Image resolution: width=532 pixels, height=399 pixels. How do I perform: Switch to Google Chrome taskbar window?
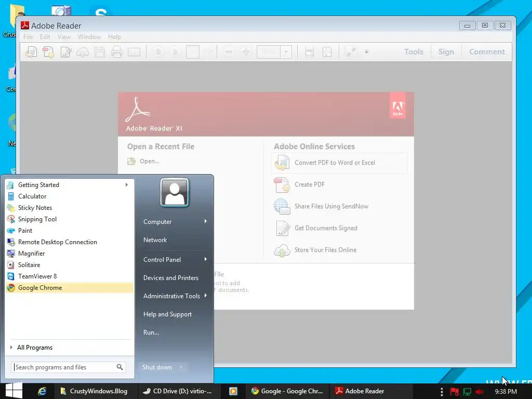pyautogui.click(x=287, y=391)
